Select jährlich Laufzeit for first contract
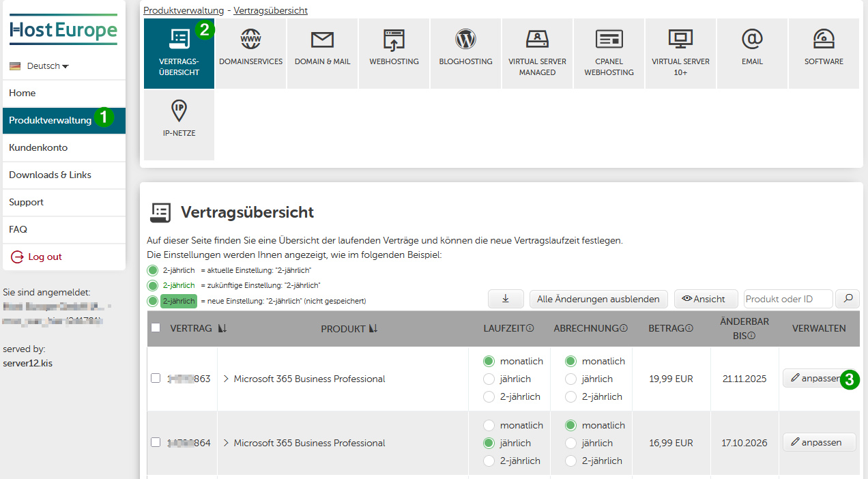The height and width of the screenshot is (479, 868). (489, 379)
